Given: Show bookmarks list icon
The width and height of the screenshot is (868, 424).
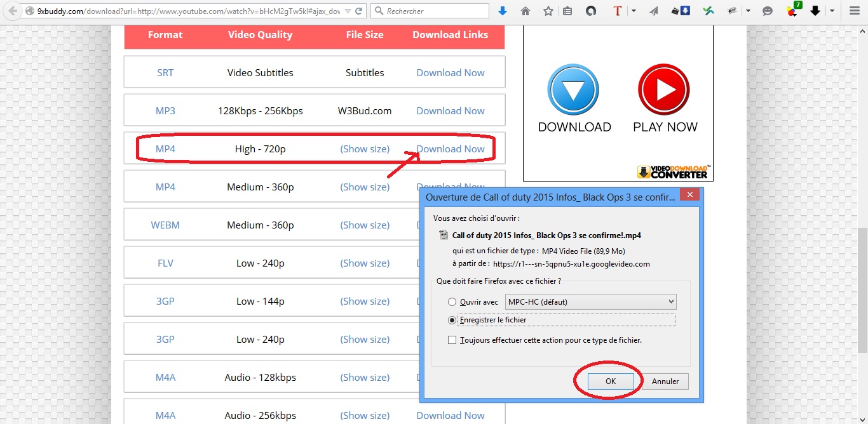Looking at the screenshot, I should pos(568,11).
